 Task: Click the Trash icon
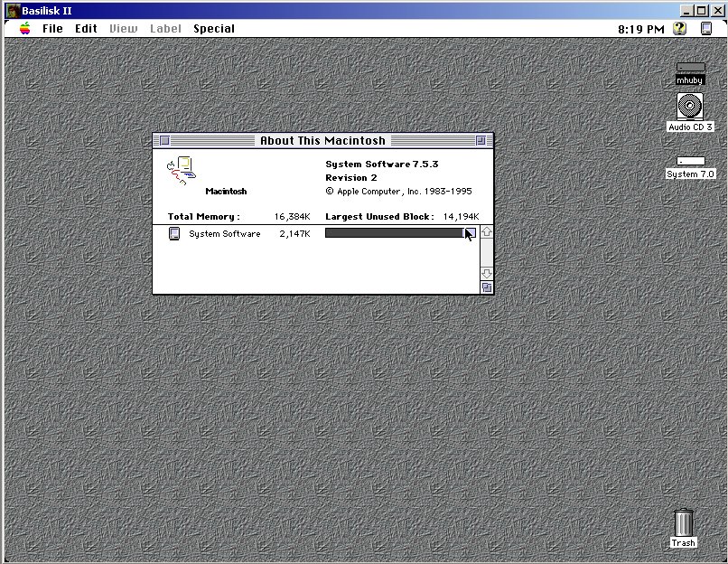coord(684,523)
